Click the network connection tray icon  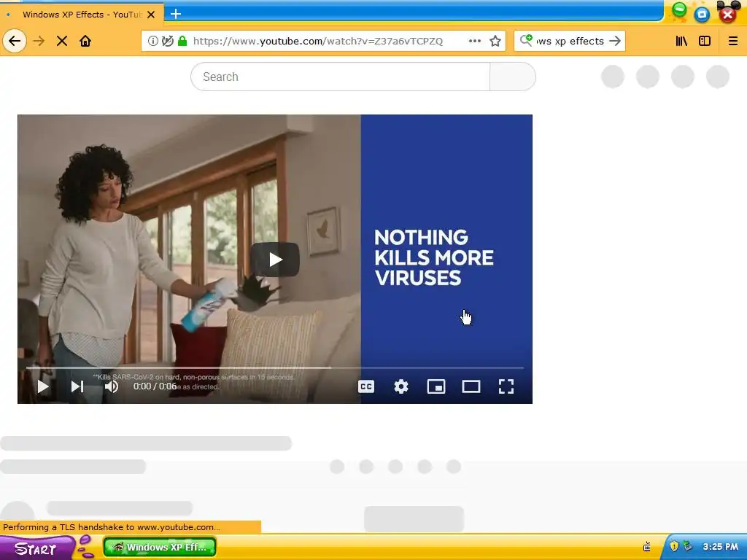[687, 546]
